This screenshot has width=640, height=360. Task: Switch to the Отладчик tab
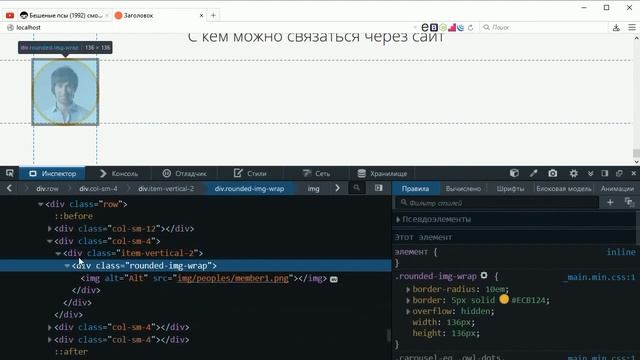point(184,173)
